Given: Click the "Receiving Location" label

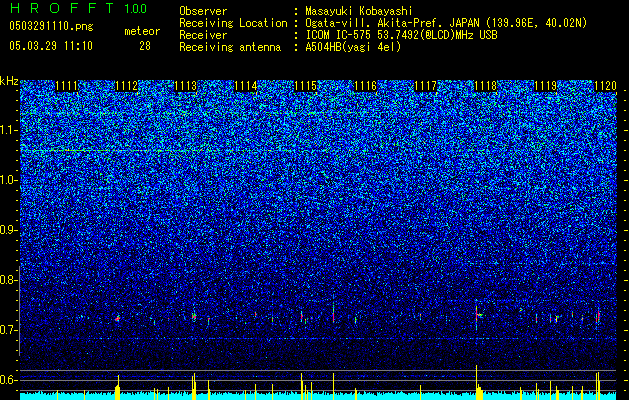Looking at the screenshot, I should pos(233,23).
